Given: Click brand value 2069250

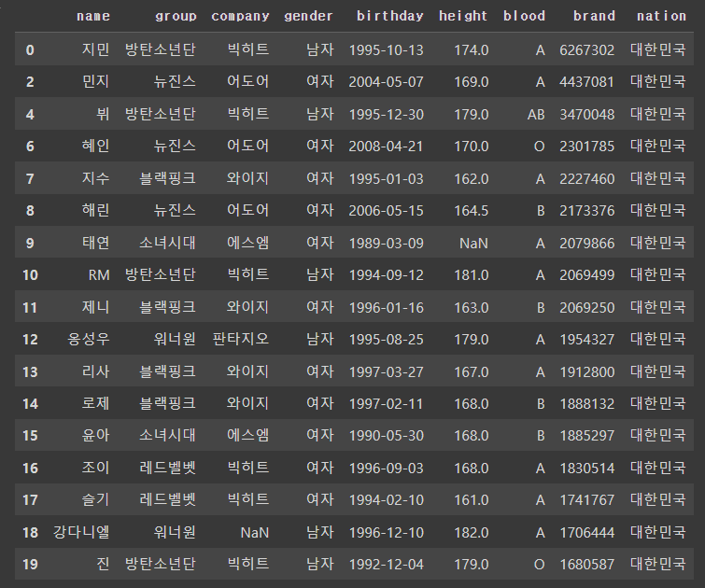Looking at the screenshot, I should pos(587,307).
